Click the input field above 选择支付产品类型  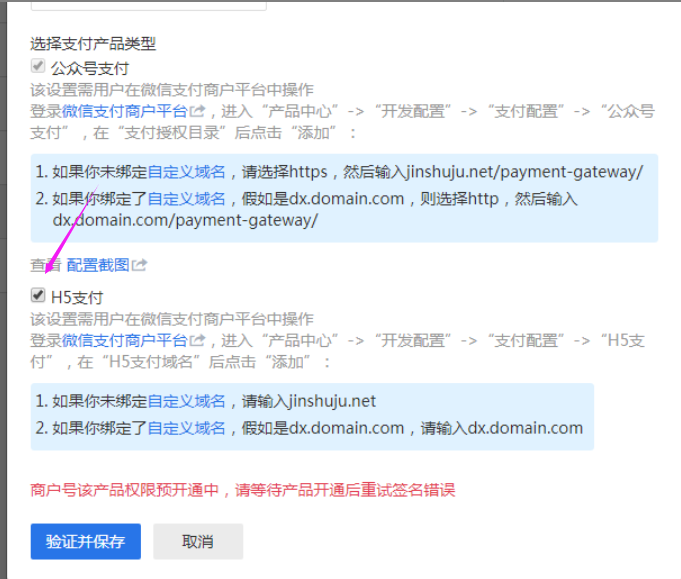(x=149, y=5)
